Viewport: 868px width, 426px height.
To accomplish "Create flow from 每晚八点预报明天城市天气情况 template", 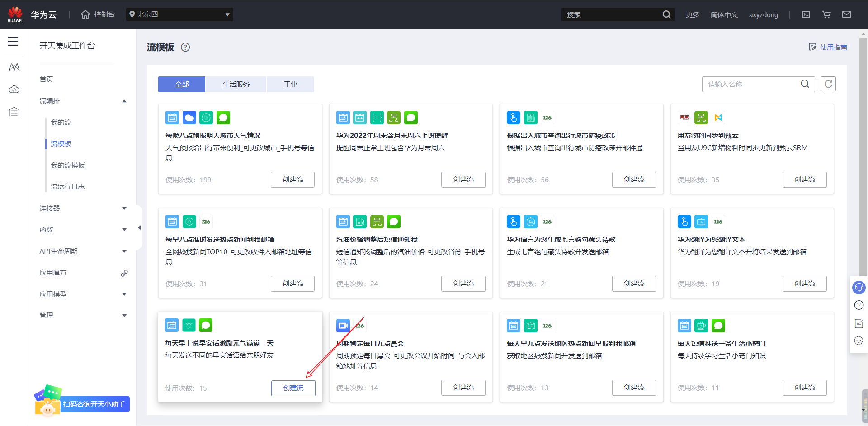I will [x=292, y=180].
